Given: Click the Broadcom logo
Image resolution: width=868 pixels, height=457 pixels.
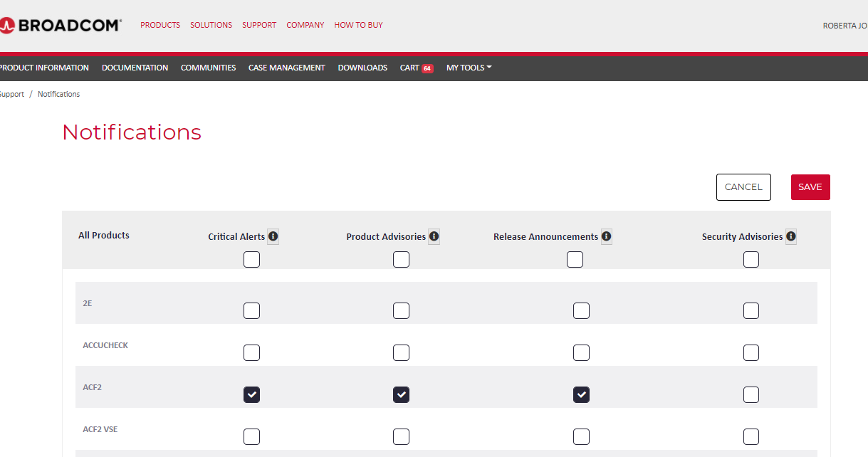Looking at the screenshot, I should 61,26.
